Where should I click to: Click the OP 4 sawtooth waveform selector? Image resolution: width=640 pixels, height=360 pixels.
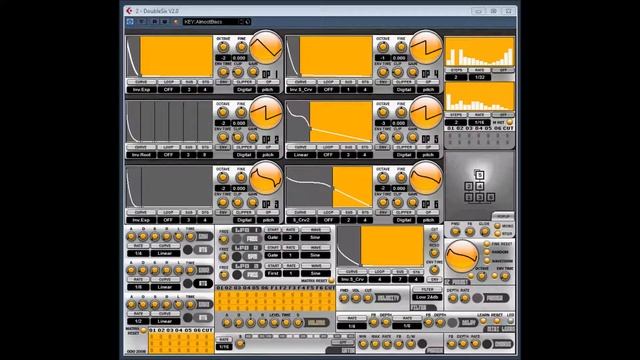426,47
